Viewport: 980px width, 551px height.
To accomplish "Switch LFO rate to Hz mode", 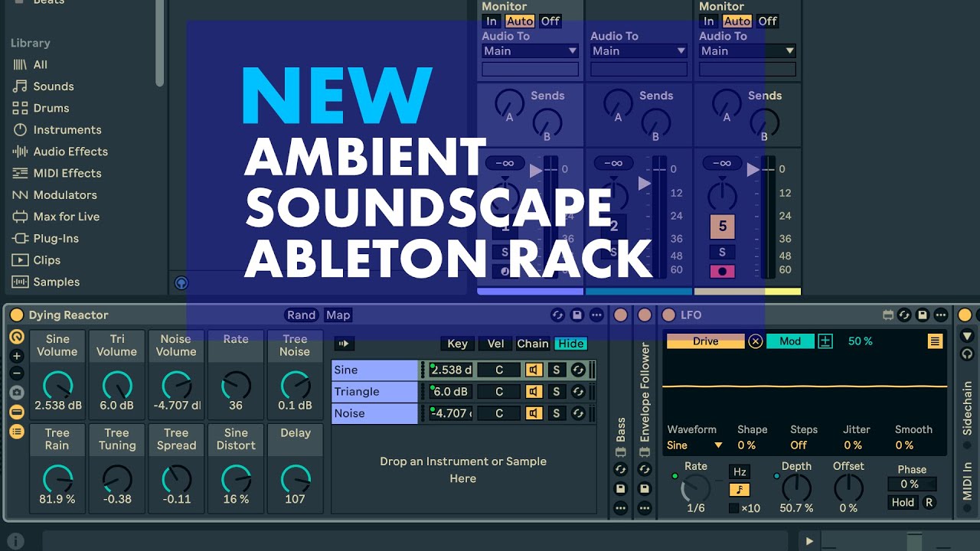I will point(739,472).
